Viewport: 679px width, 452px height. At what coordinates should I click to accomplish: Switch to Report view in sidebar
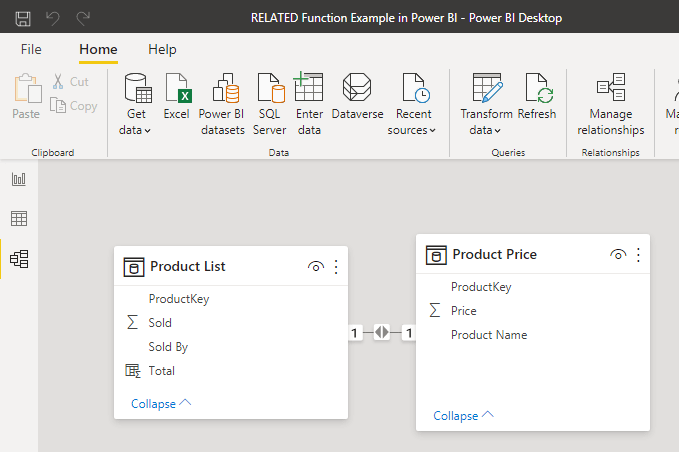(19, 179)
